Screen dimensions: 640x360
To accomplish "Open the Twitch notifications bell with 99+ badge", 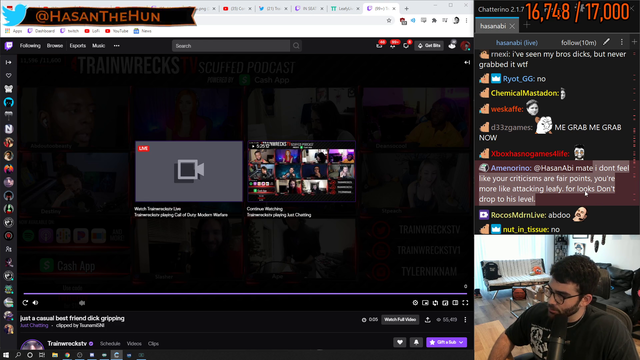I will 393,45.
